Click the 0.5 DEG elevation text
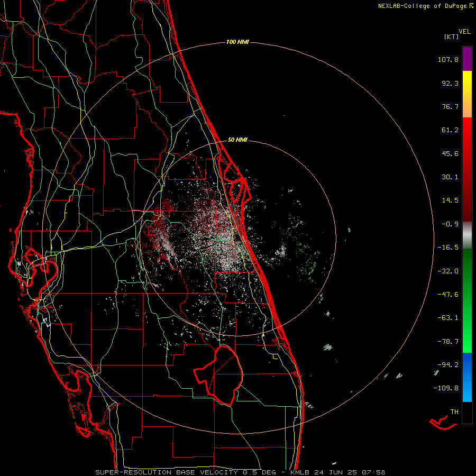 click(x=260, y=472)
